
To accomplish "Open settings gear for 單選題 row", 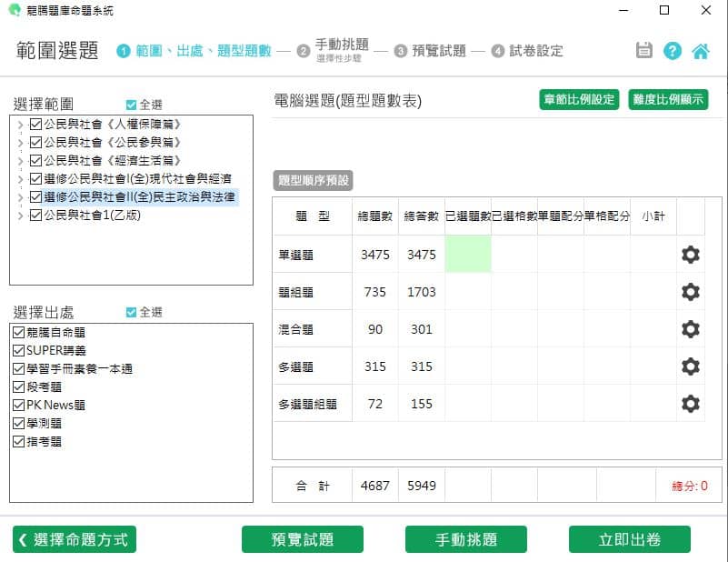I will (x=691, y=255).
